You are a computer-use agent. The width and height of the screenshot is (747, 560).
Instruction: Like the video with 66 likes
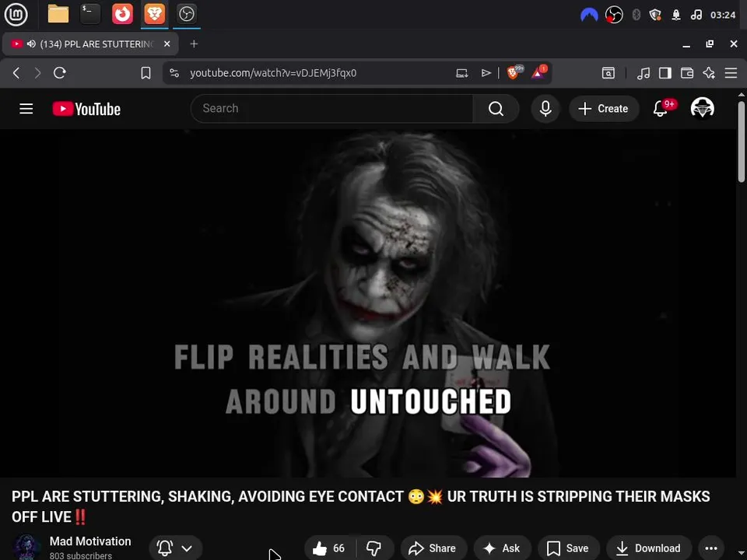point(330,548)
